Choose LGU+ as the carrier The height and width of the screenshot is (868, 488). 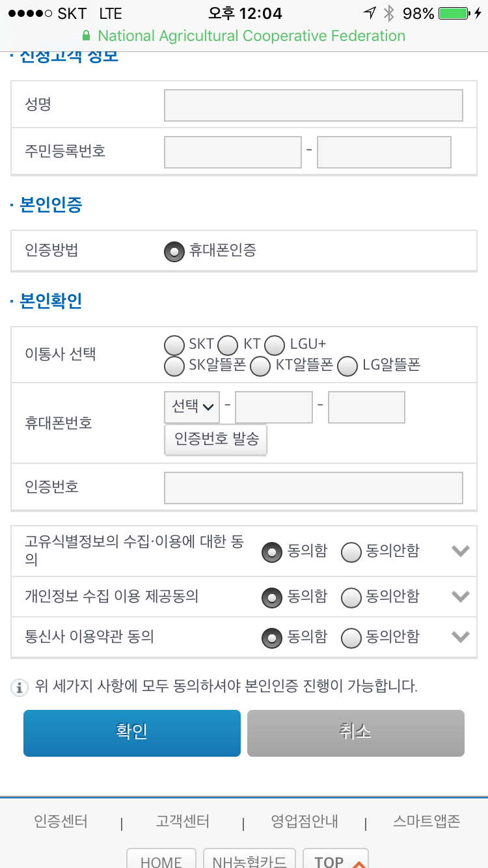275,344
